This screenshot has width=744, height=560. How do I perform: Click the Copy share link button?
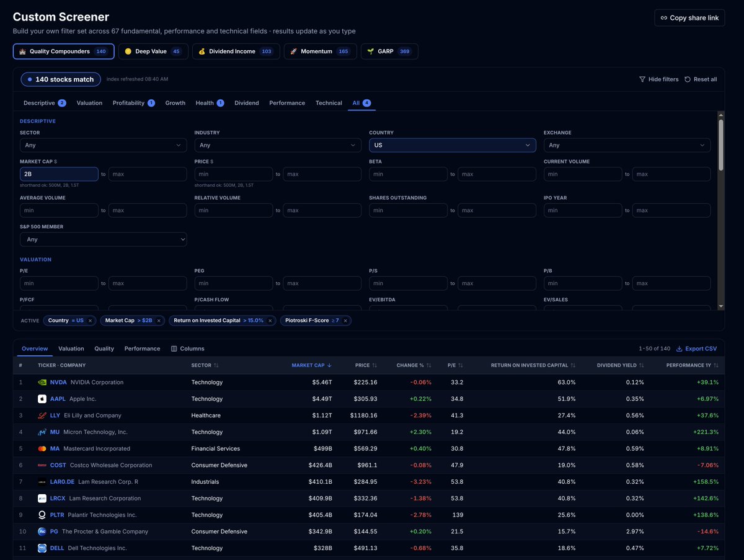(x=689, y=18)
